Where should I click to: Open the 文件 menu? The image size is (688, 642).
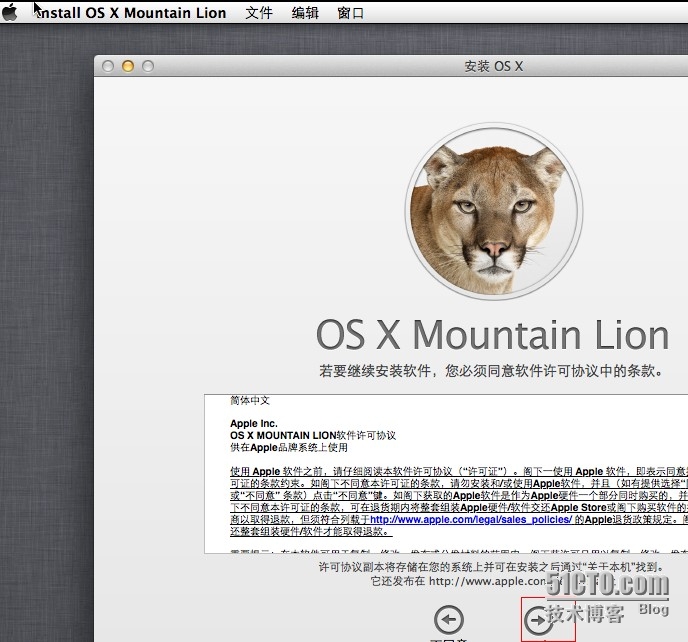point(259,13)
